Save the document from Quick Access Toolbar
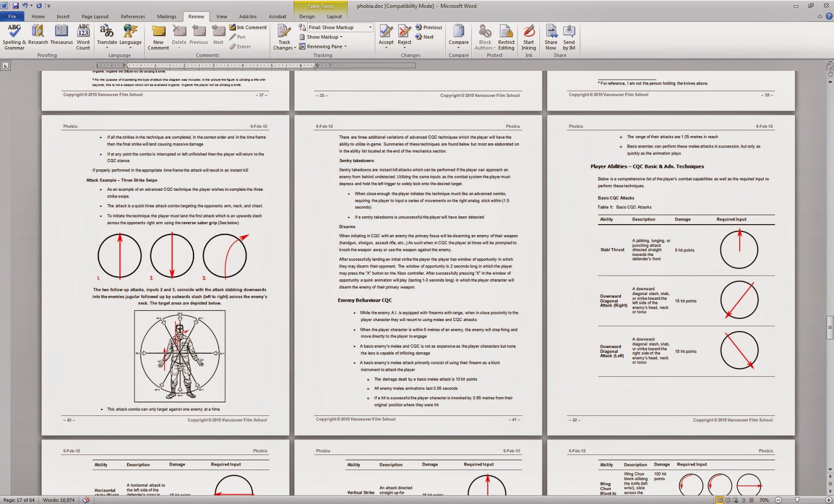834x504 pixels. pos(16,6)
